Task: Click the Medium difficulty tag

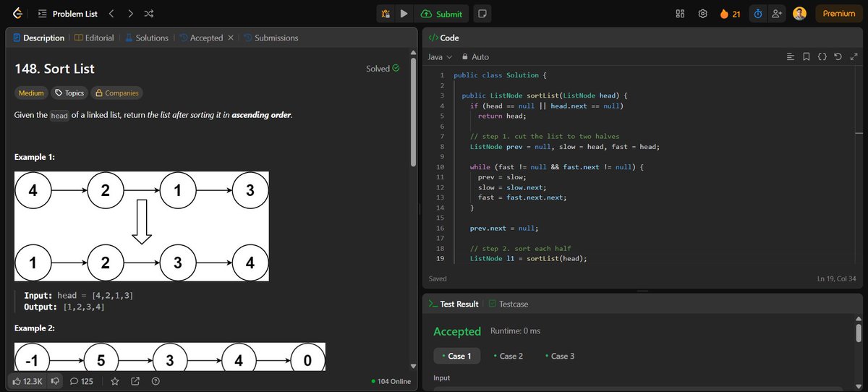Action: click(31, 93)
